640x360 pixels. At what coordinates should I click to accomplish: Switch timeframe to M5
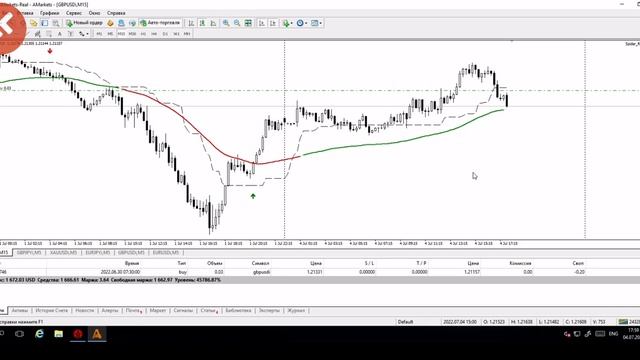point(110,34)
